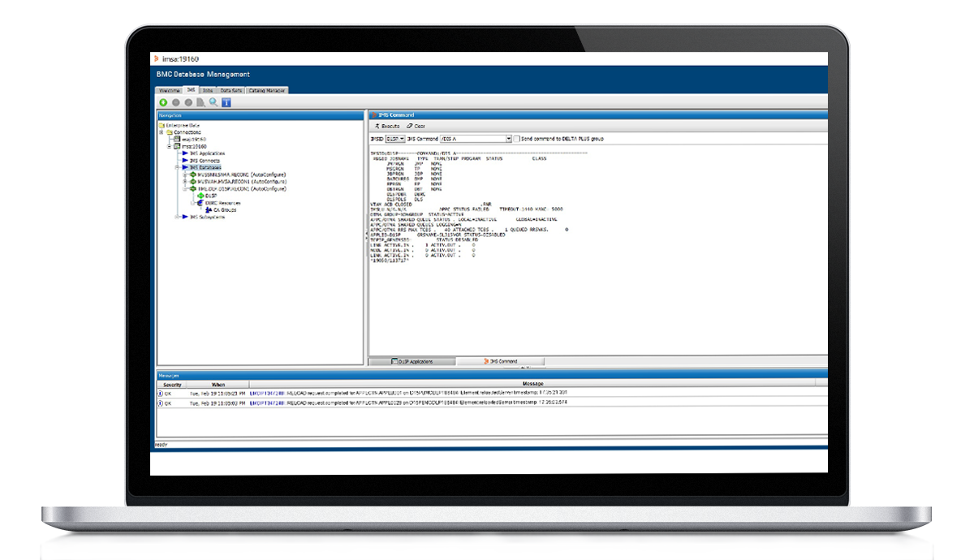Enable Send command to DELTA PLUS group
The image size is (974, 560).
[x=517, y=139]
